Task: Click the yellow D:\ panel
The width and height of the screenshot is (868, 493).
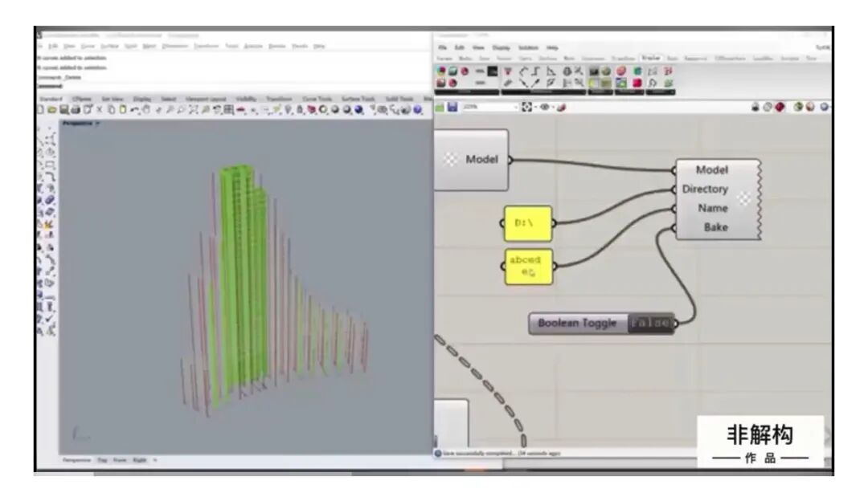Action: point(527,223)
